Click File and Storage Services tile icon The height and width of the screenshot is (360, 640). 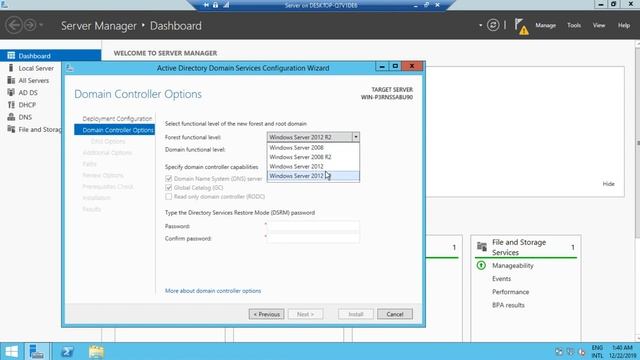[x=482, y=246]
